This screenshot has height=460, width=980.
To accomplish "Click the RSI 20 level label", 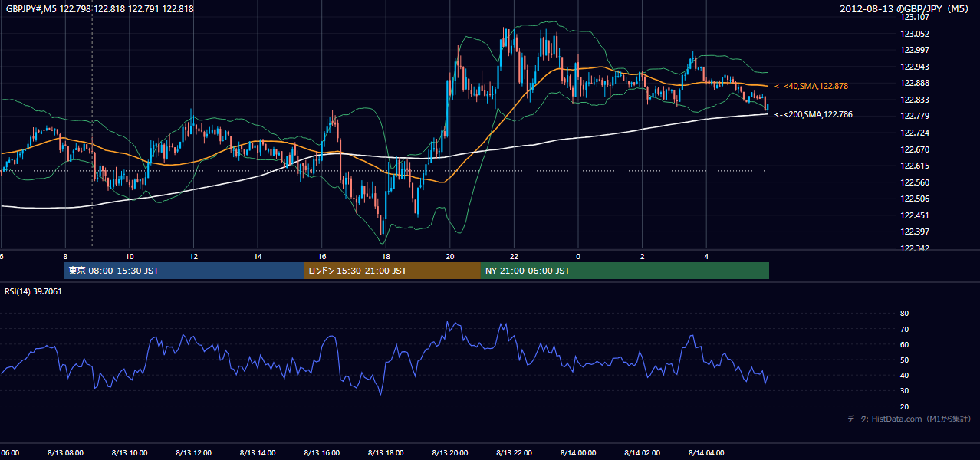I will [904, 406].
